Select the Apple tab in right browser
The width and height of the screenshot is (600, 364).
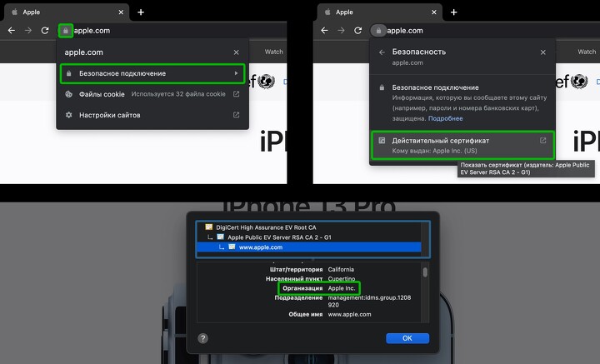click(380, 12)
